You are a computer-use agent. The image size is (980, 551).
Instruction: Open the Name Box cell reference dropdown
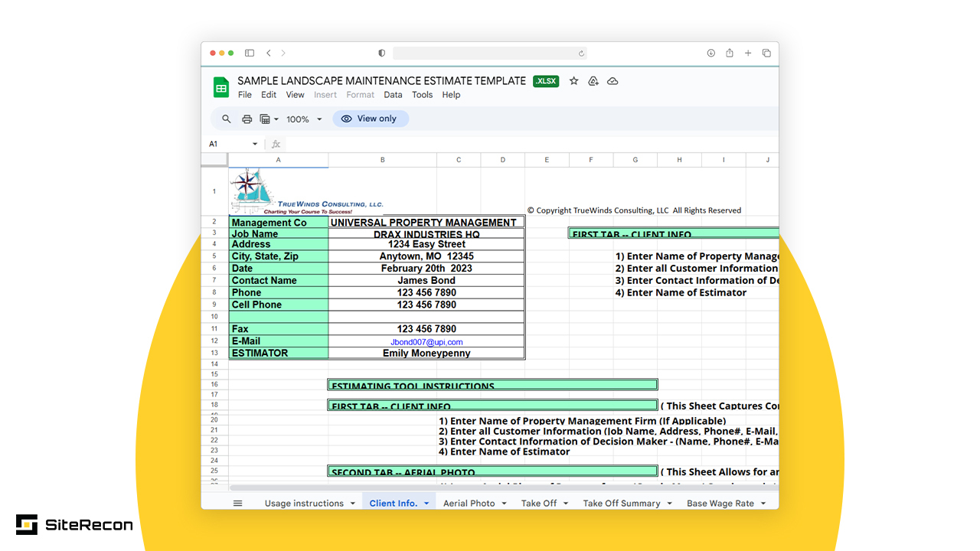click(255, 144)
